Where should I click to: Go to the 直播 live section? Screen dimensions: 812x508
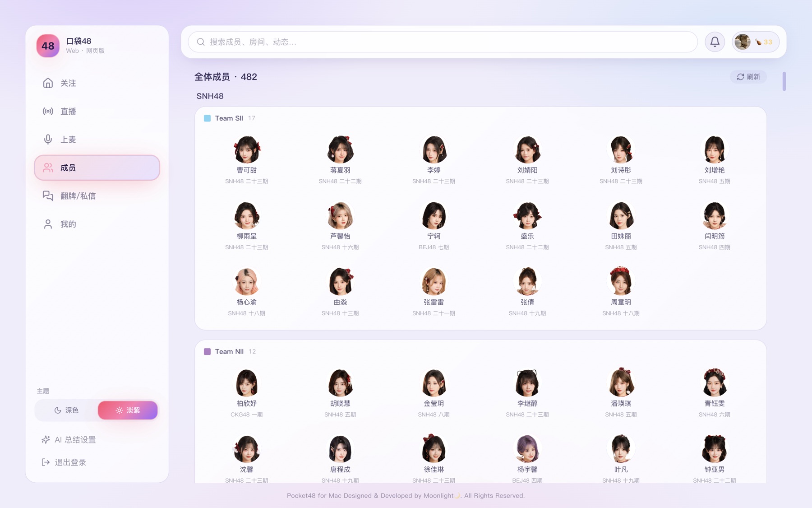(97, 111)
